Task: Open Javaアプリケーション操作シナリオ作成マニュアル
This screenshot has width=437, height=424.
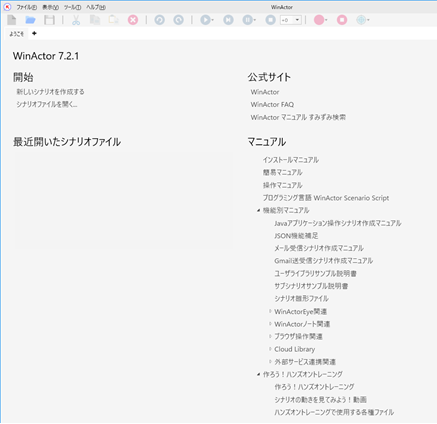Action: tap(338, 223)
